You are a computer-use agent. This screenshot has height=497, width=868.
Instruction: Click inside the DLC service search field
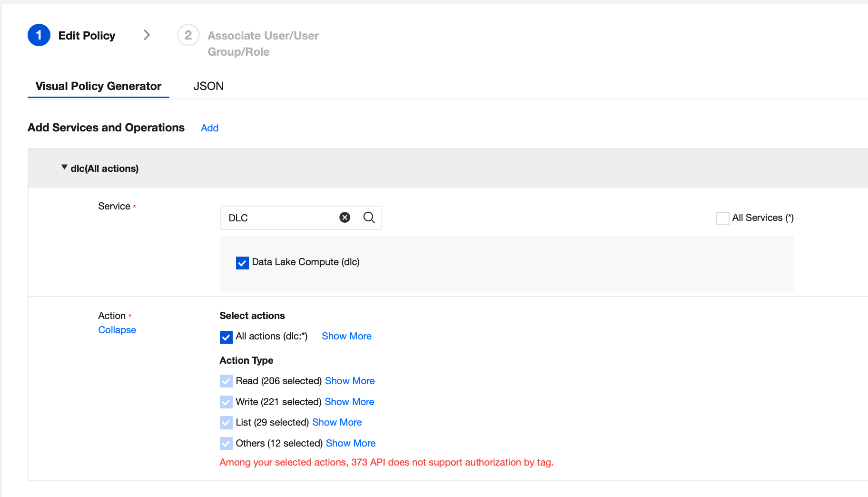point(281,218)
